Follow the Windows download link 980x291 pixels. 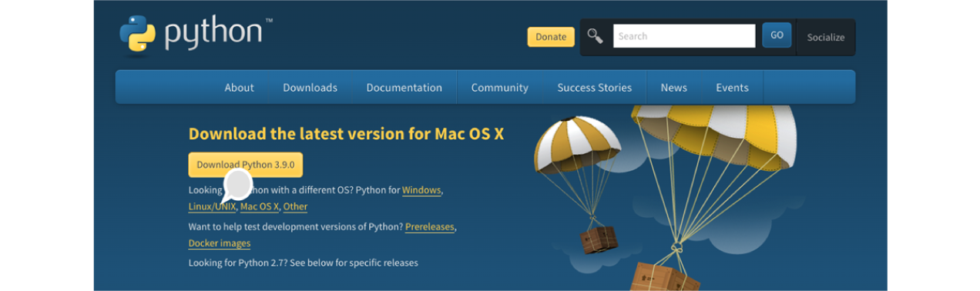(x=421, y=190)
